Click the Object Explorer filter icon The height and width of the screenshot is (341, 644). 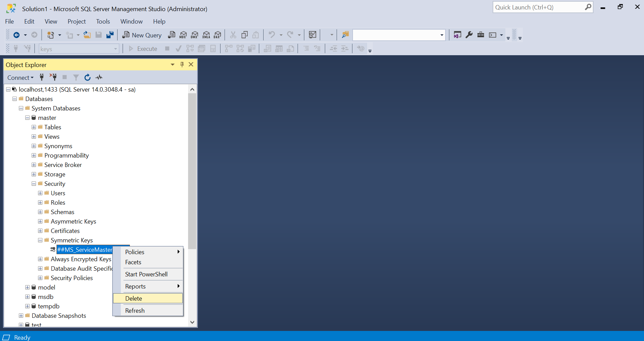[x=76, y=77]
